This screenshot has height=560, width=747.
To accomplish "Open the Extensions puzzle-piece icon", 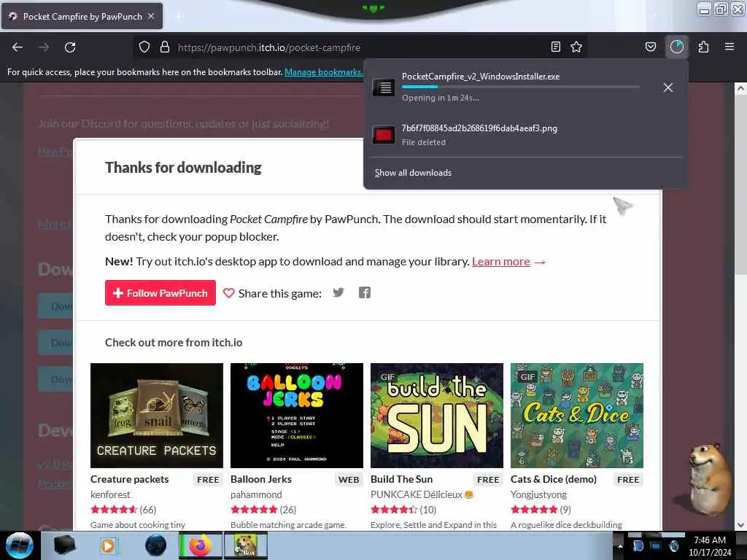I will tap(704, 47).
